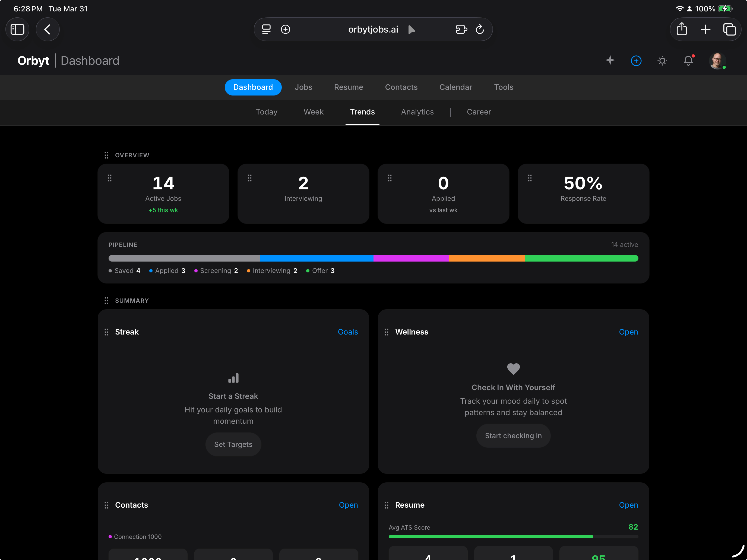
Task: Open the Goals link in the Streak card
Action: 348,332
